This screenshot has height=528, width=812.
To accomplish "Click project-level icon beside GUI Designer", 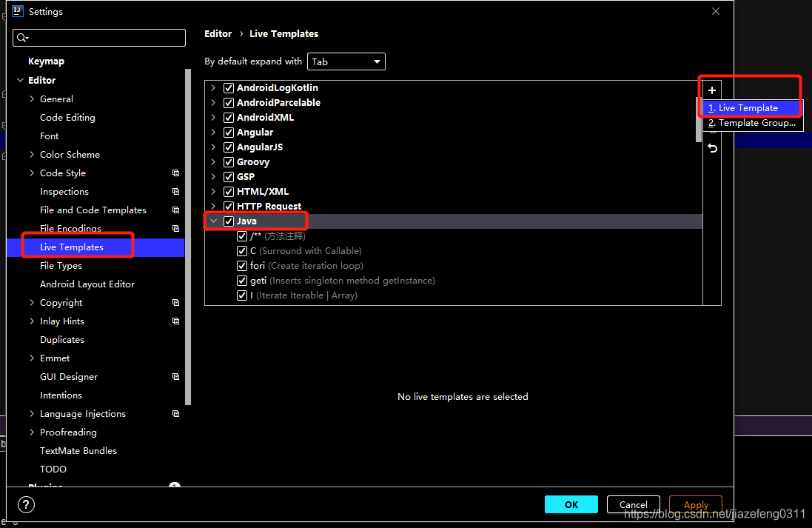I will tap(175, 377).
